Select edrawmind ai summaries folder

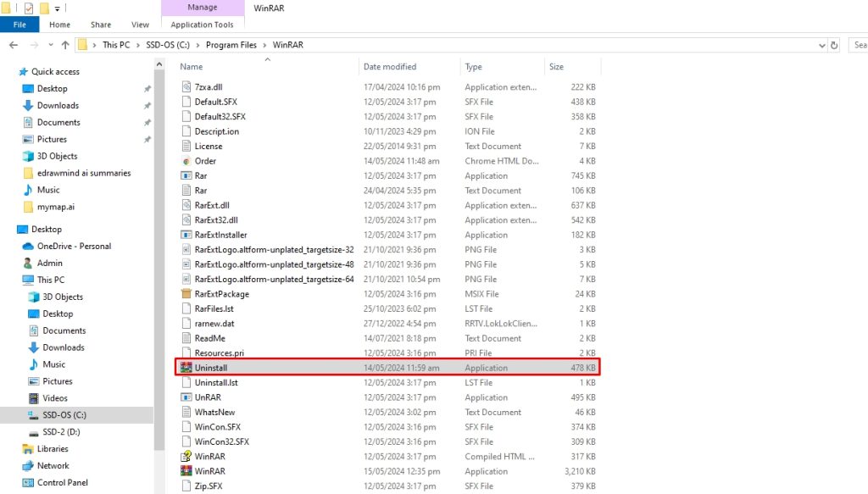click(x=84, y=173)
